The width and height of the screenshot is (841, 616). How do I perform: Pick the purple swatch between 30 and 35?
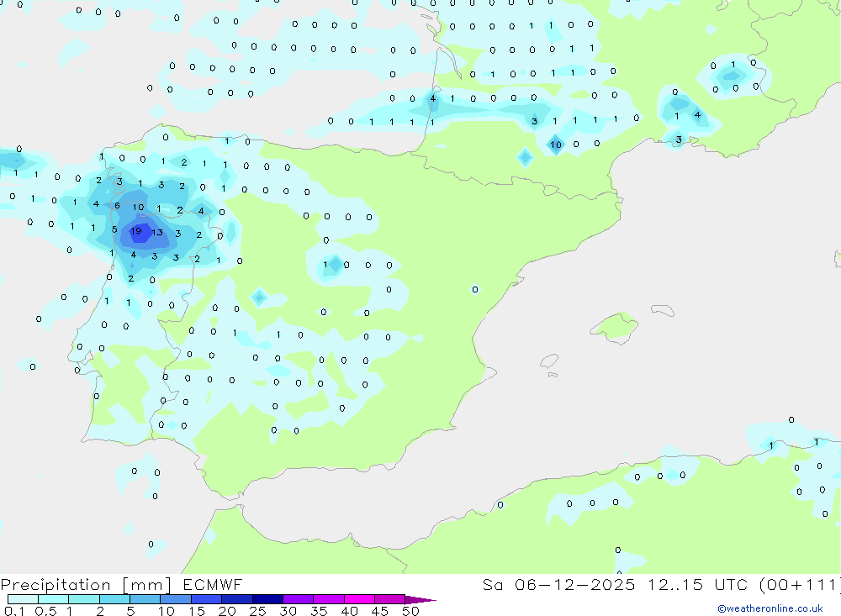[x=299, y=599]
